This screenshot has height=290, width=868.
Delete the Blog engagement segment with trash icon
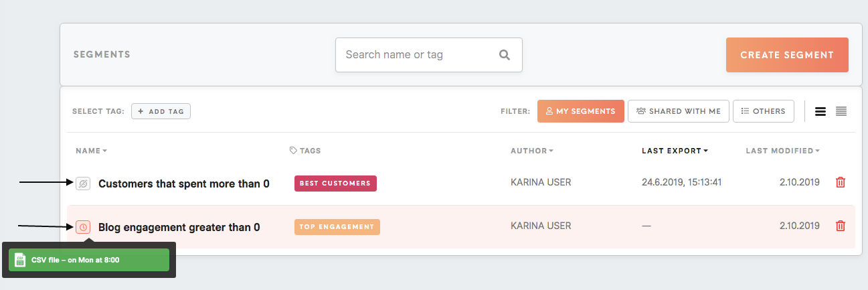pos(841,226)
